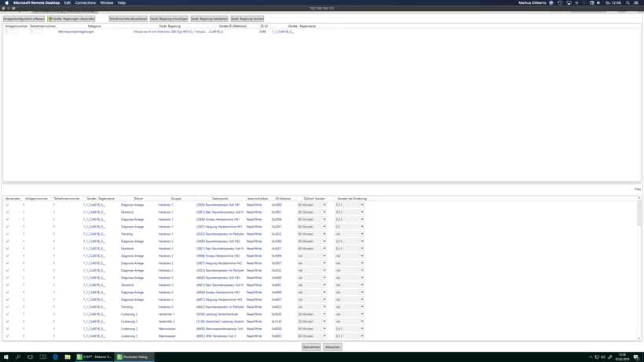Click the VS-Adresse column header

click(283, 199)
